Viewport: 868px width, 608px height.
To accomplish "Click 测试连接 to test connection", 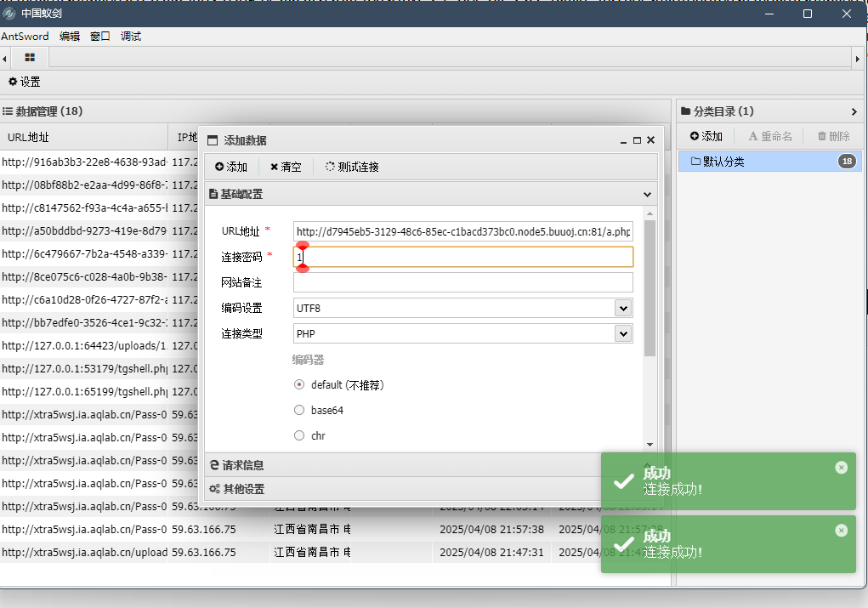I will coord(352,167).
